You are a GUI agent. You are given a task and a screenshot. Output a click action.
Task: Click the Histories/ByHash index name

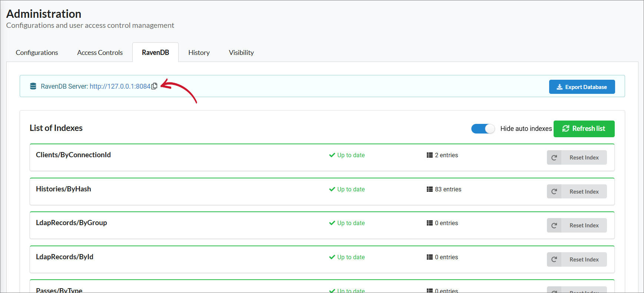(x=63, y=189)
